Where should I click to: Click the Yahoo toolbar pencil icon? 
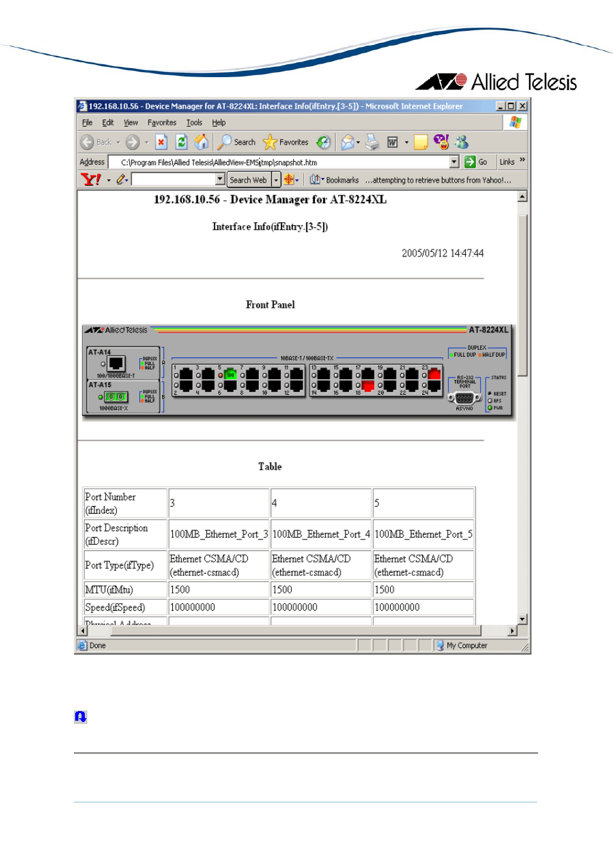point(120,179)
